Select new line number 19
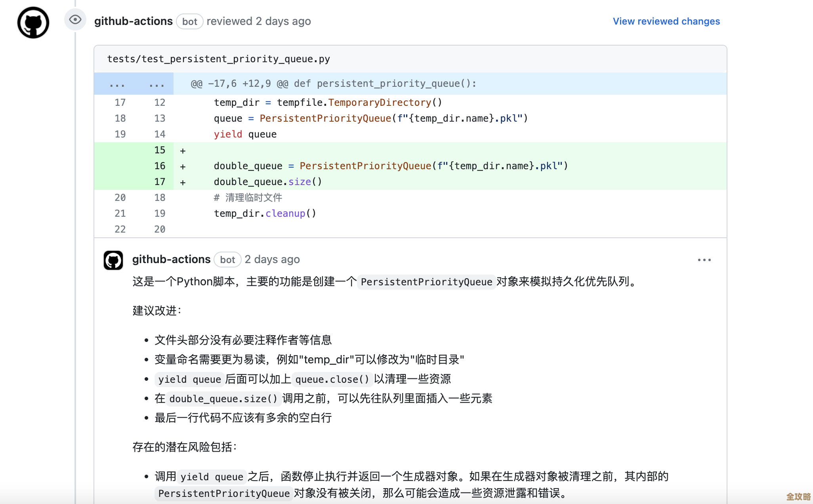813x504 pixels. coord(160,214)
